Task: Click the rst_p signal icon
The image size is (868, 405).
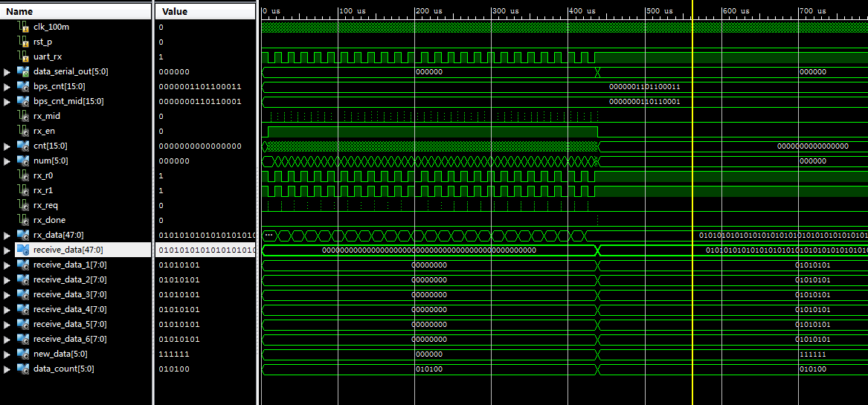Action: click(x=23, y=42)
